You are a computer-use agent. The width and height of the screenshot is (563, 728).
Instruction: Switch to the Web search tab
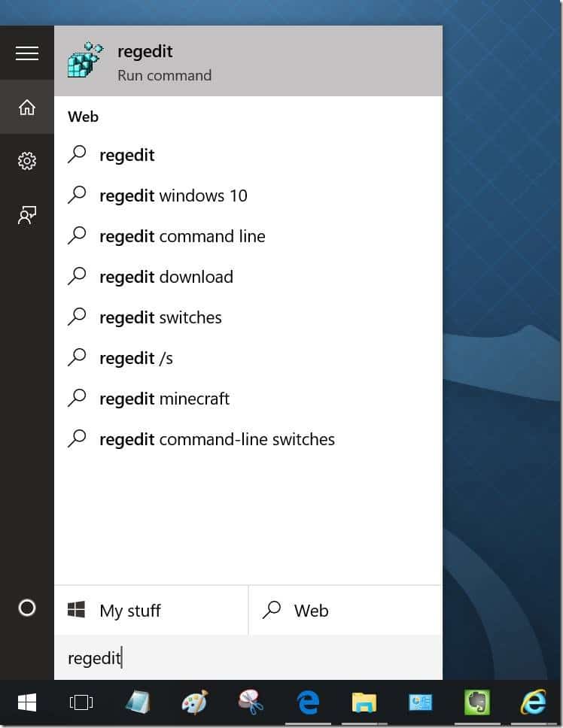[x=311, y=610]
